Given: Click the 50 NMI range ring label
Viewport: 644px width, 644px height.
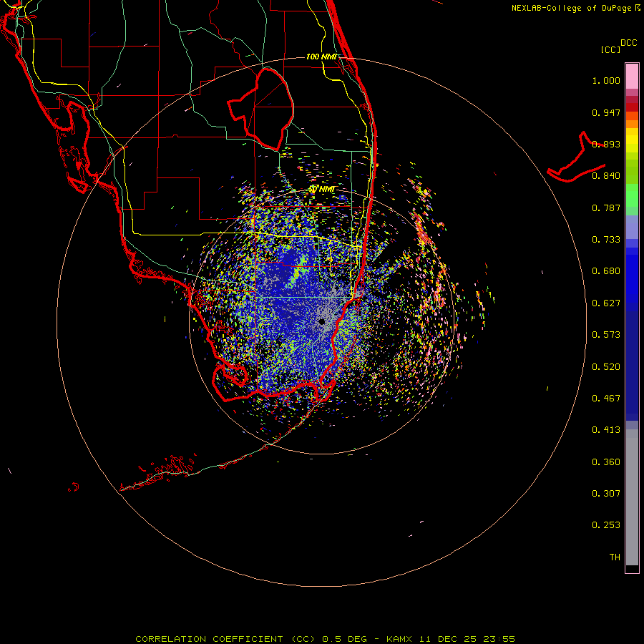Looking at the screenshot, I should (321, 190).
